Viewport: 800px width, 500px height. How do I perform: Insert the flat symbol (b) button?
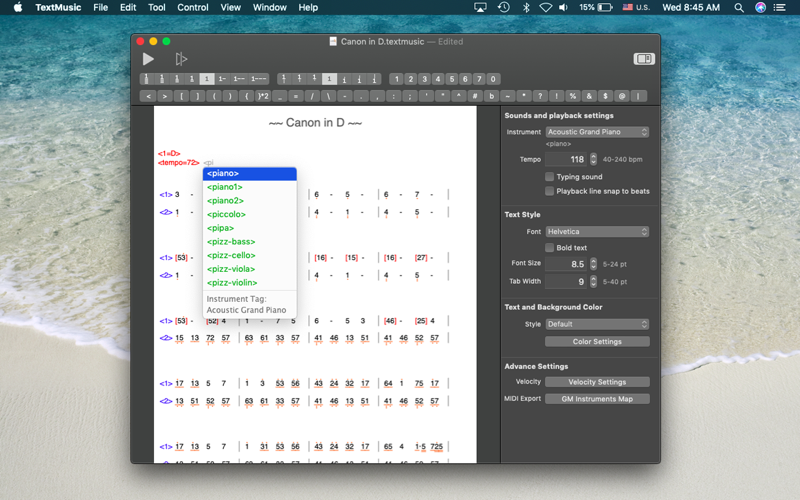[491, 96]
